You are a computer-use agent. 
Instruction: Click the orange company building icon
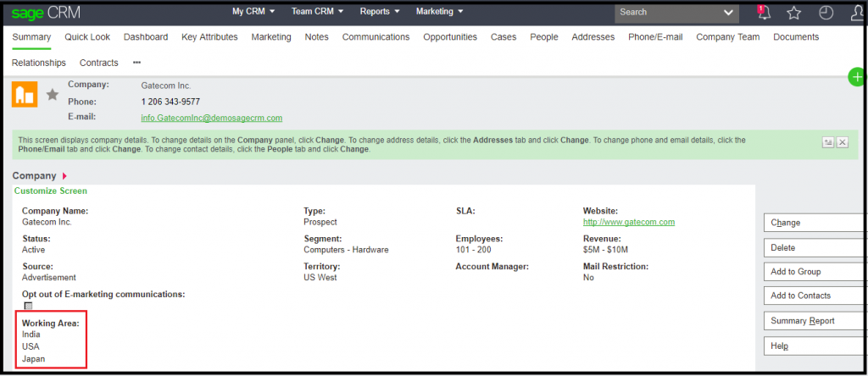coord(25,94)
